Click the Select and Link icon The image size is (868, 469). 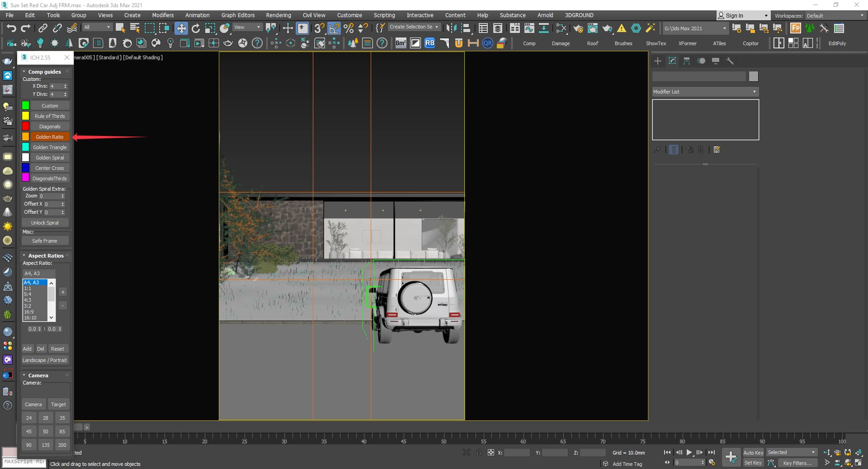[42, 28]
